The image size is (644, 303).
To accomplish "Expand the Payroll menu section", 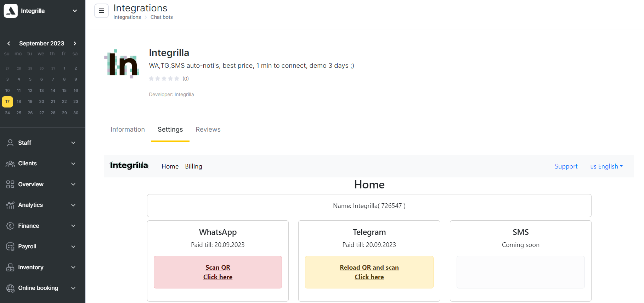I will tap(73, 247).
